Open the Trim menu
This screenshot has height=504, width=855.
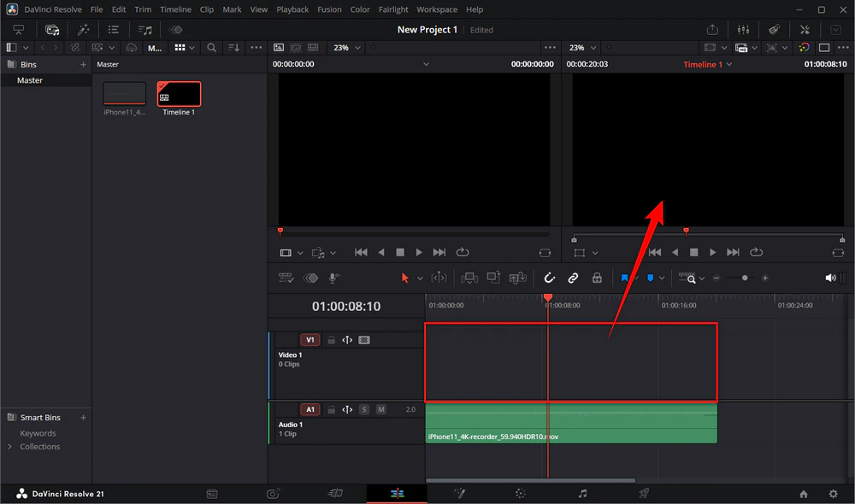[x=143, y=9]
